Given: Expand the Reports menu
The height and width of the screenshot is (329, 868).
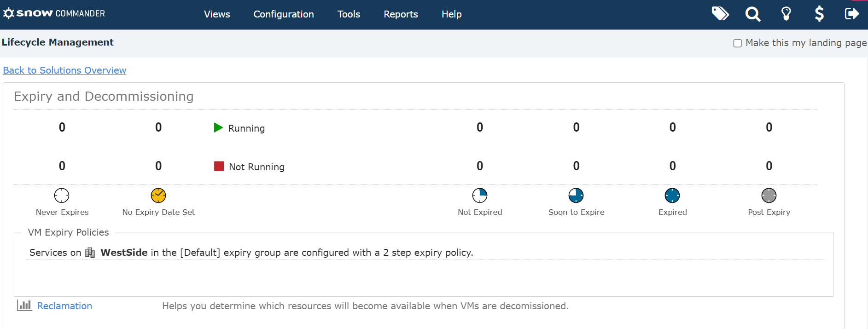Looking at the screenshot, I should (x=401, y=14).
